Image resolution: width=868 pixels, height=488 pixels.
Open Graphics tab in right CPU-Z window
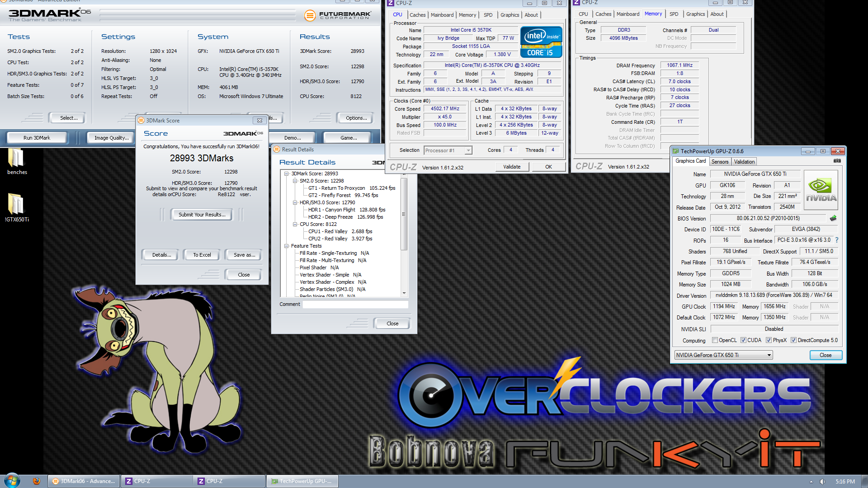[x=695, y=14]
